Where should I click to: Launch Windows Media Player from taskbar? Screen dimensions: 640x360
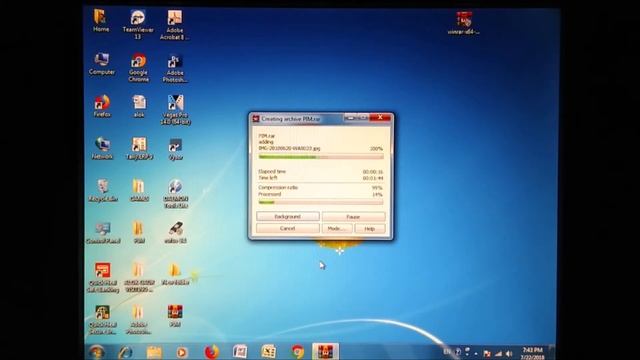point(182,352)
